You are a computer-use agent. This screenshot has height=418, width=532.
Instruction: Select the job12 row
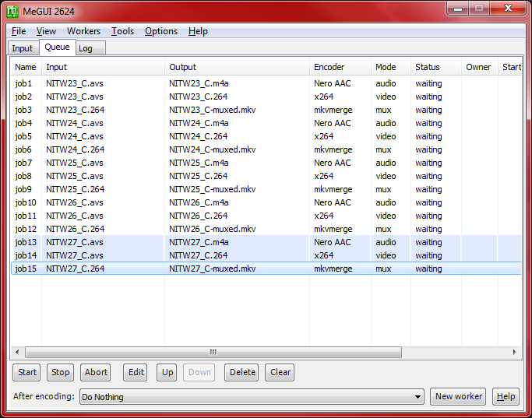point(266,229)
